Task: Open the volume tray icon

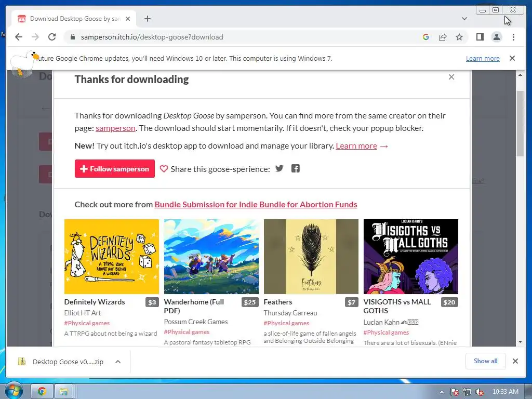Action: pos(480,392)
